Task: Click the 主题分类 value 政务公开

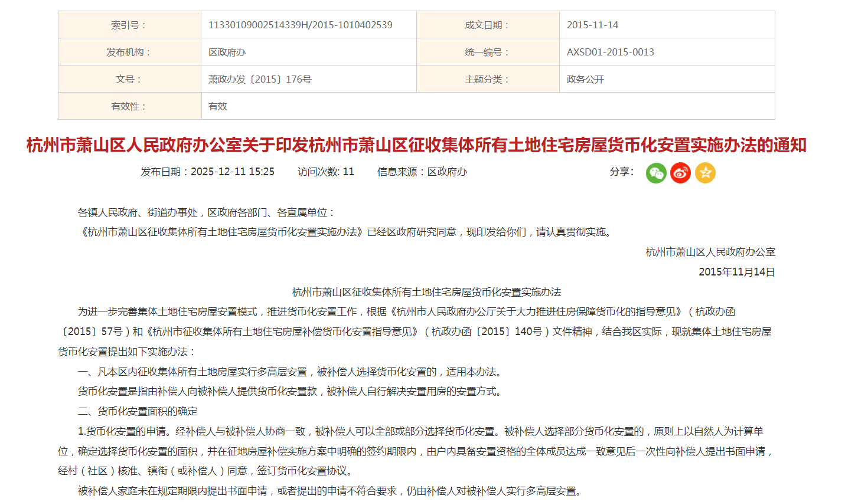Action: pyautogui.click(x=585, y=79)
